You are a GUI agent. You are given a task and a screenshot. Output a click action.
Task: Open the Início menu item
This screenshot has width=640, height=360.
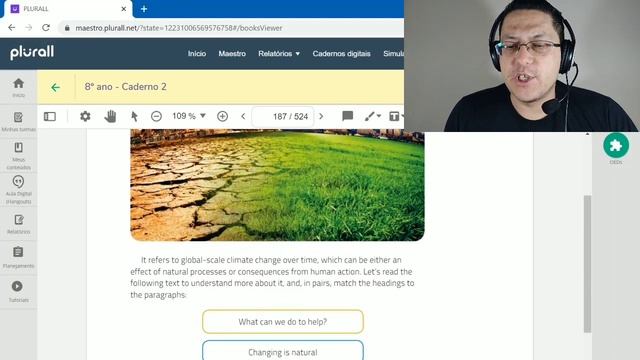tap(197, 53)
